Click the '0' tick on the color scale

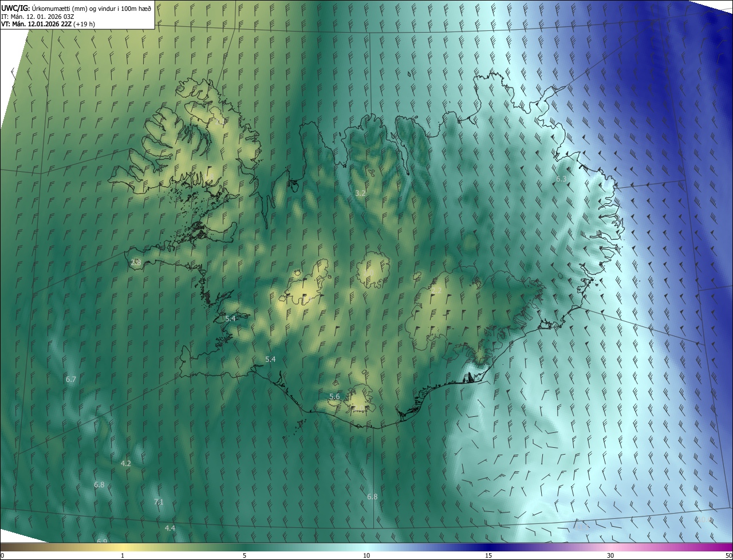(2, 555)
